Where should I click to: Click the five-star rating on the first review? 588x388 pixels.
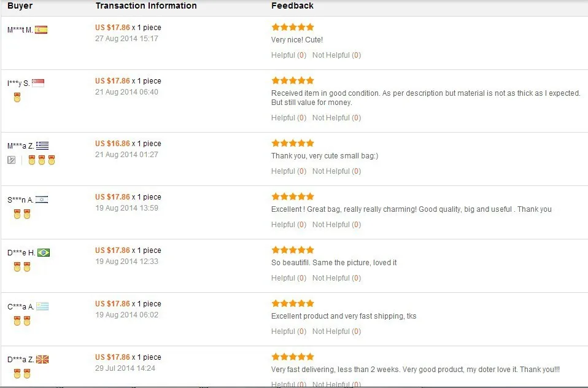[x=293, y=27]
